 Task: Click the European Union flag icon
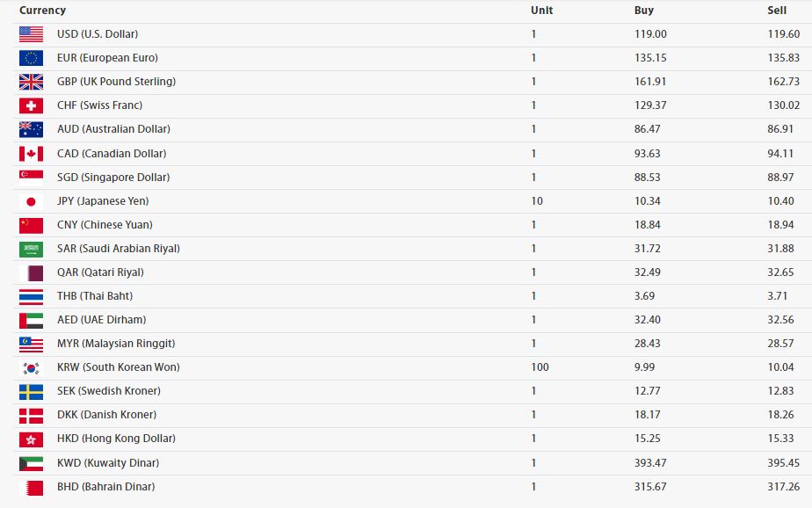(31, 58)
